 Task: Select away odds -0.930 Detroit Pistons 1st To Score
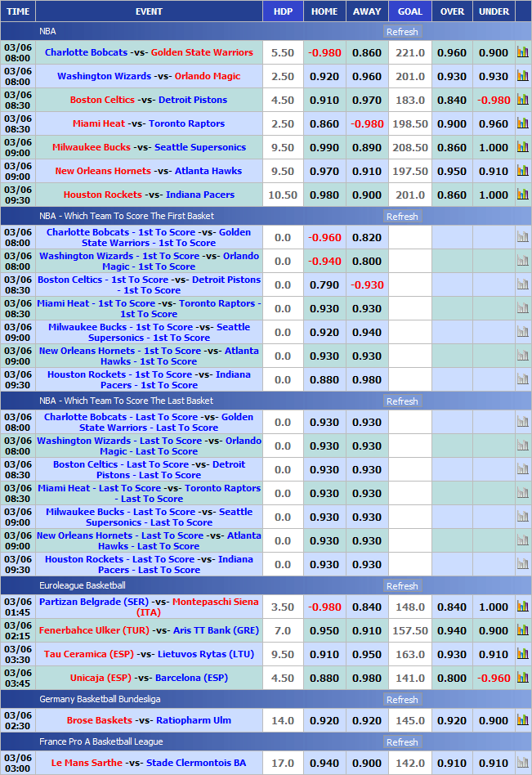click(367, 285)
